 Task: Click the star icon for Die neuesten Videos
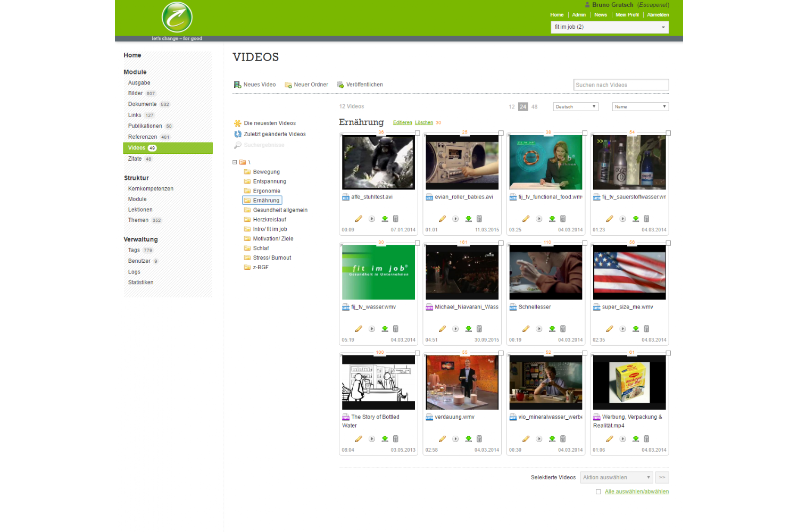tap(238, 123)
